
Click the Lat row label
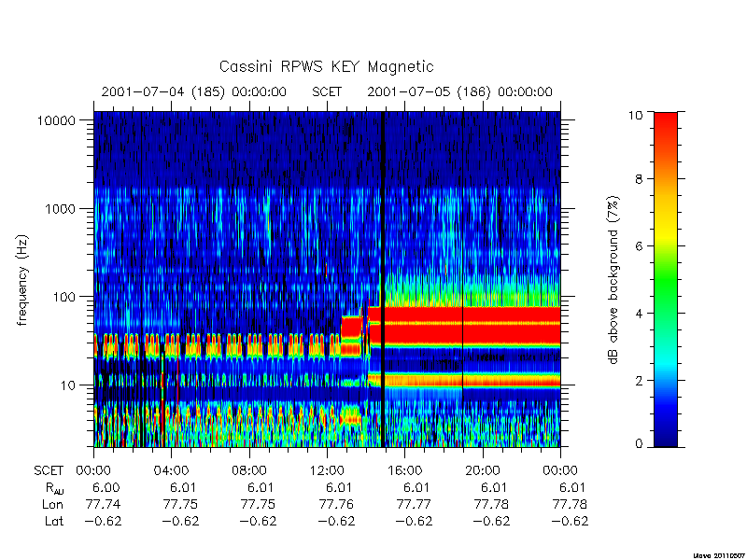point(54,522)
